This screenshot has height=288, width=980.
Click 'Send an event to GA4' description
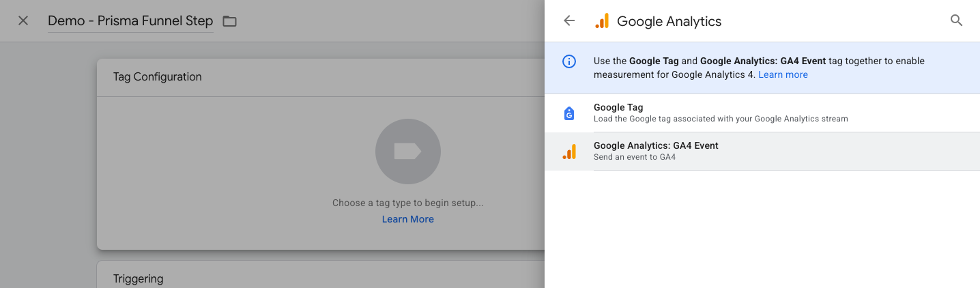coord(635,157)
